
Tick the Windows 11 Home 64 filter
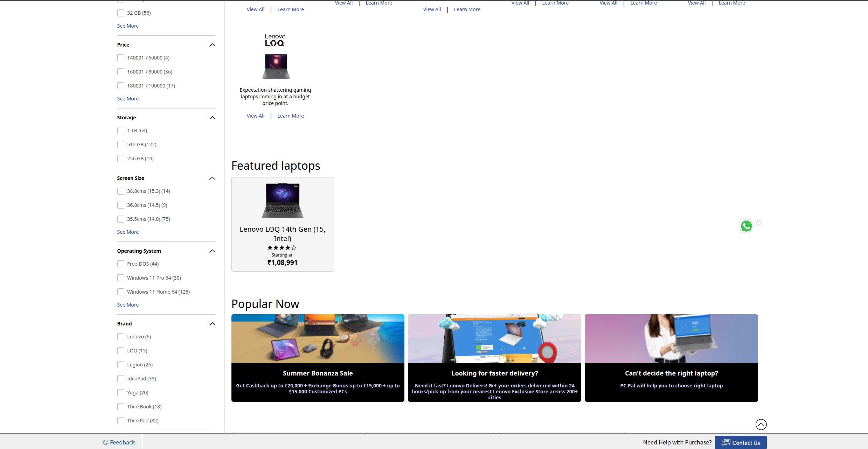point(121,292)
